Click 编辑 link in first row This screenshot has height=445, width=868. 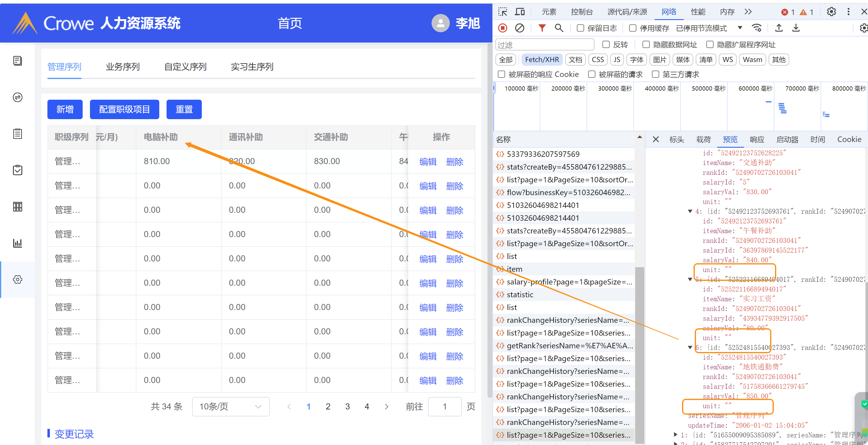[x=428, y=161]
